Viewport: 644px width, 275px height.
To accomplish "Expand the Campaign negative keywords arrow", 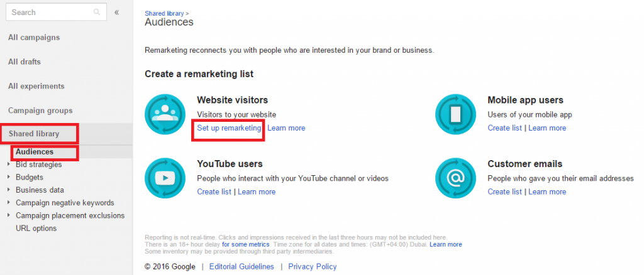I will 9,203.
